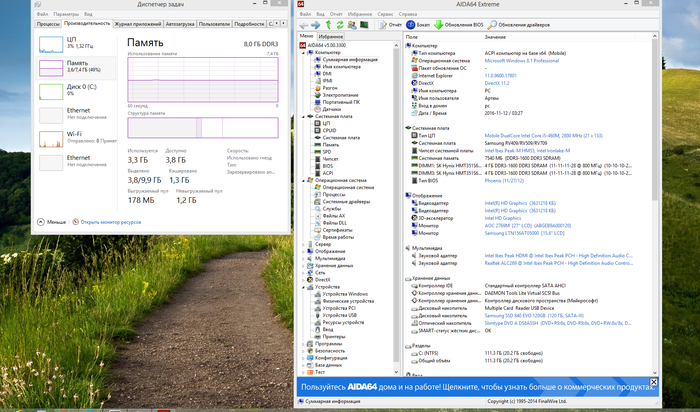
Task: Click the green Up arrow toolbar icon
Action: pos(327,23)
